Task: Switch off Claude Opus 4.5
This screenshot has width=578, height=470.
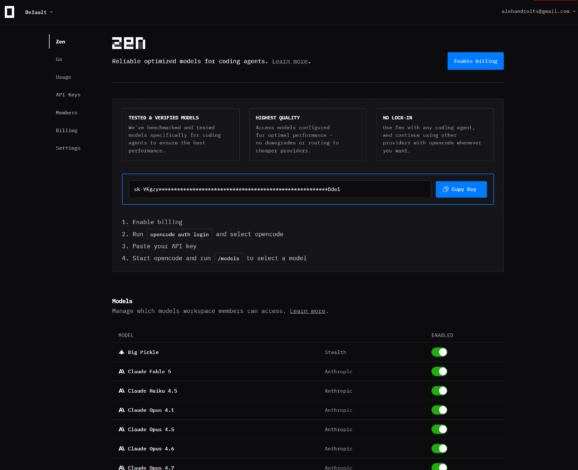Action: (x=439, y=429)
